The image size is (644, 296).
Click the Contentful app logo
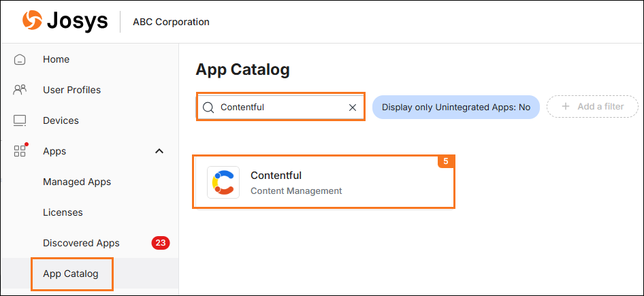click(x=223, y=182)
